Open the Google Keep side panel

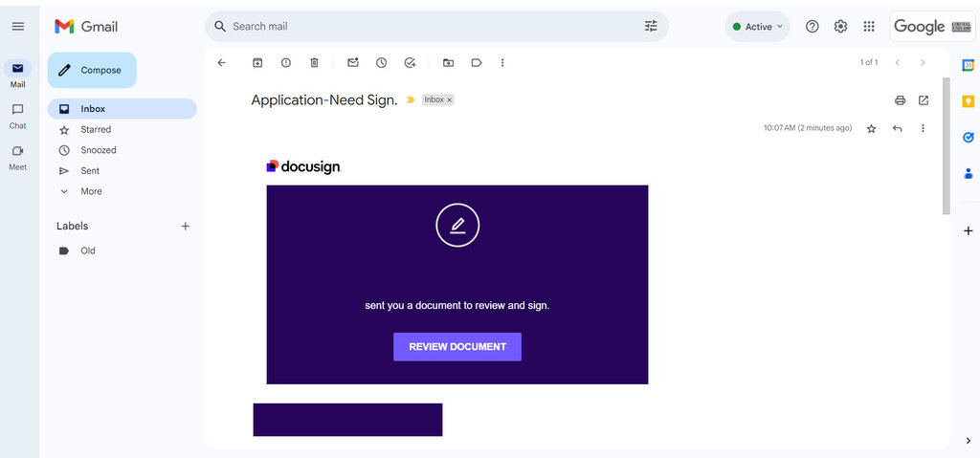[x=969, y=102]
